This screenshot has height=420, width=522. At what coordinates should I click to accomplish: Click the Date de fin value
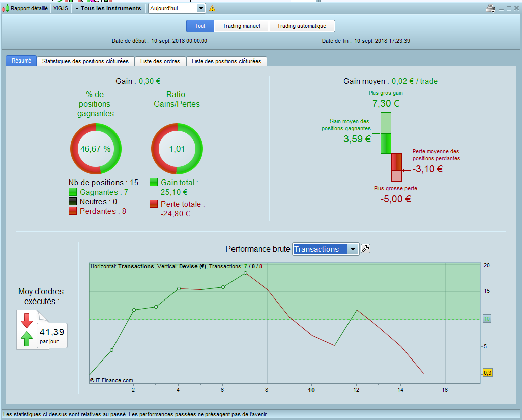click(x=382, y=41)
